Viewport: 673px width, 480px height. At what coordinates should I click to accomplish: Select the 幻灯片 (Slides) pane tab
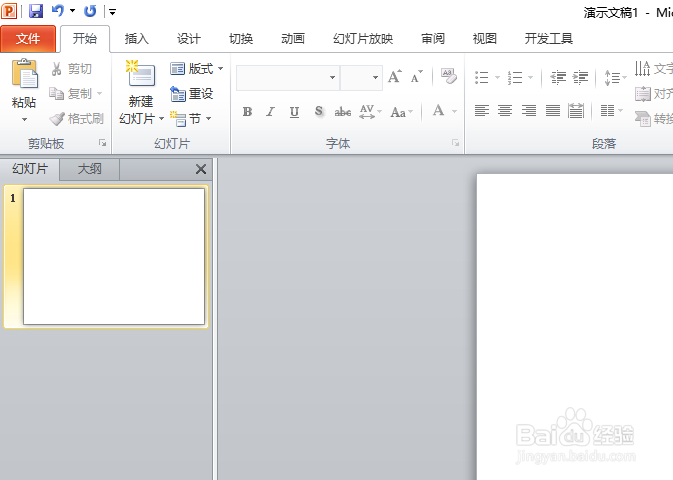coord(30,169)
